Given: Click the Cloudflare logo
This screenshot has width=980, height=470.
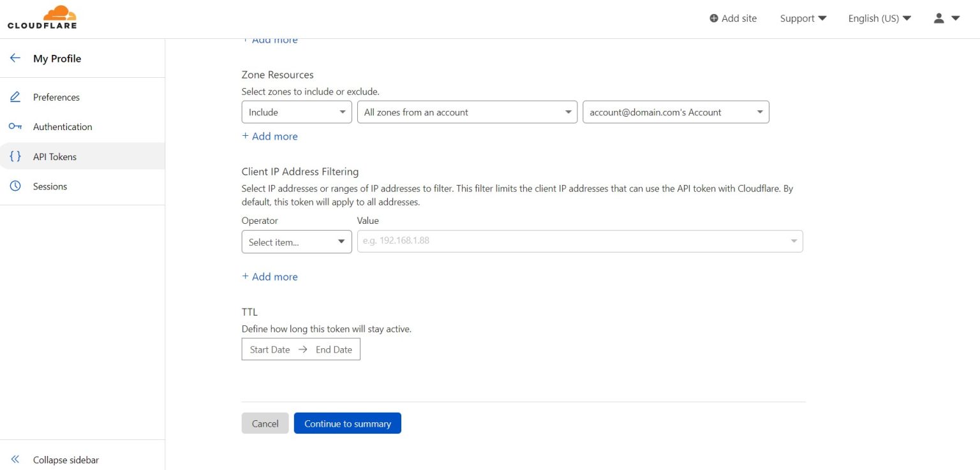Looking at the screenshot, I should (x=42, y=17).
